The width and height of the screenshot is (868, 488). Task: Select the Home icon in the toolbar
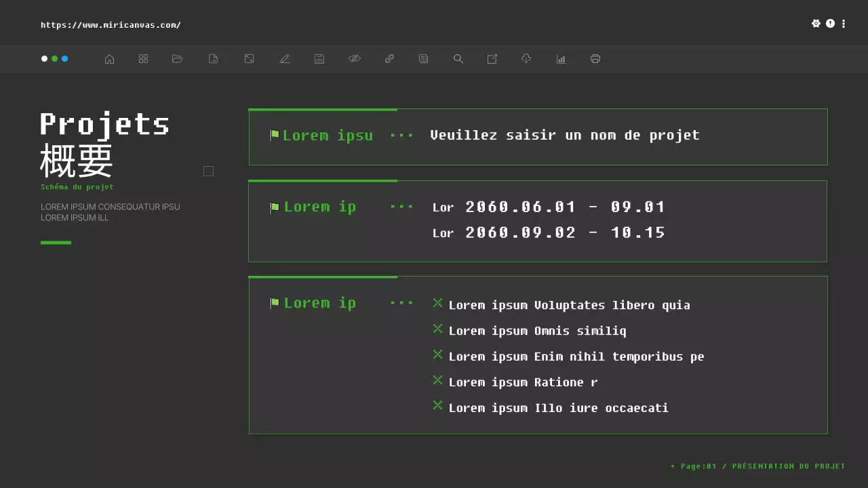[x=109, y=59]
